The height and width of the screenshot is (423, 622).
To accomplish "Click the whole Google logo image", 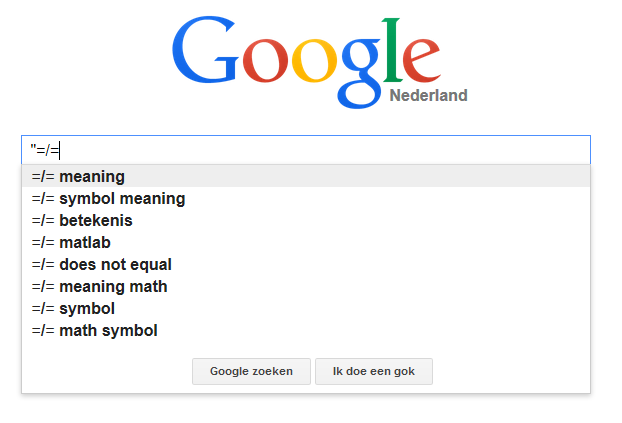I will [x=320, y=62].
